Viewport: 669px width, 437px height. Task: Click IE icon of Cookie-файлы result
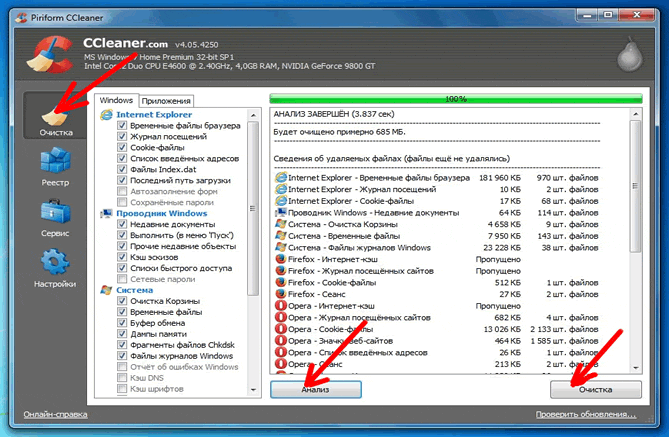coord(281,201)
